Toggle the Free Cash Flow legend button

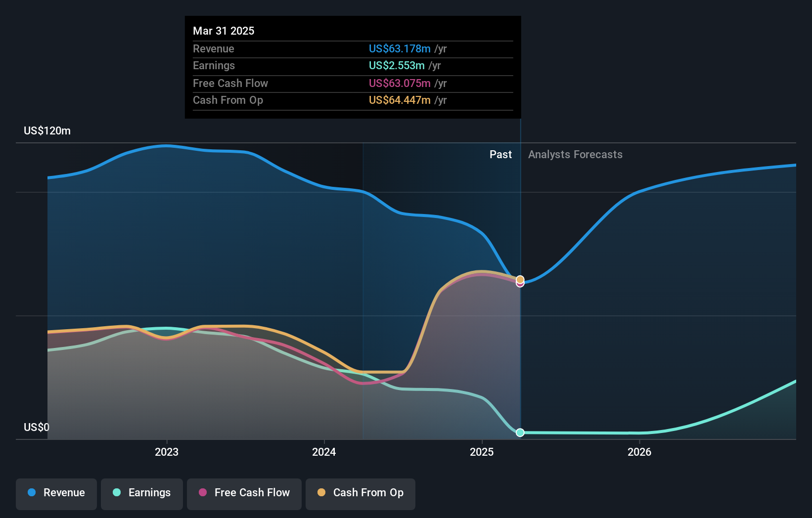244,494
